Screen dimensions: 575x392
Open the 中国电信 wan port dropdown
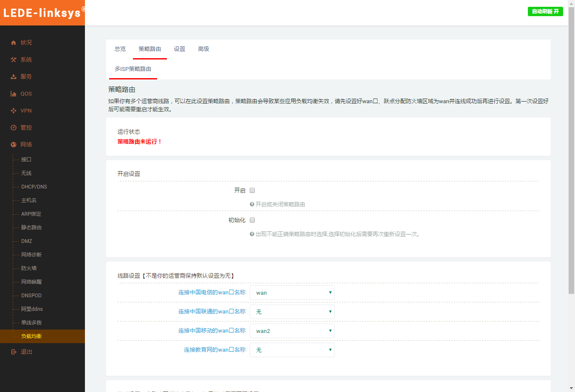point(292,293)
